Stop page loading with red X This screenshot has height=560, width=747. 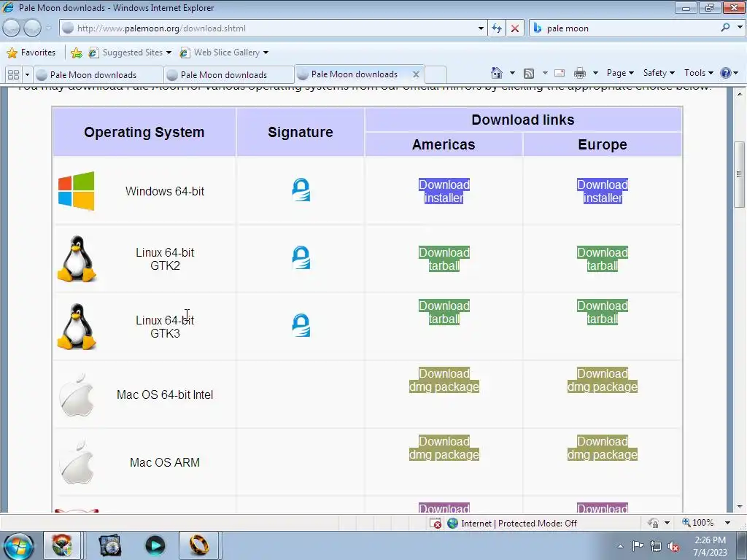[515, 28]
